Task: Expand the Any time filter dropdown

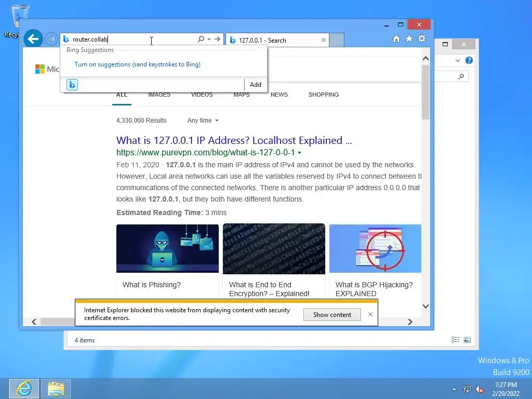Action: click(203, 121)
